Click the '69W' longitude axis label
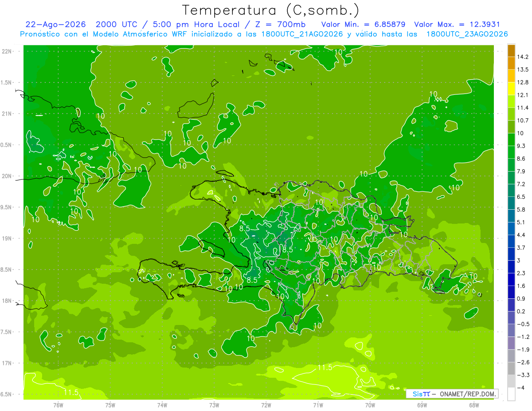532x411 pixels. tap(422, 405)
